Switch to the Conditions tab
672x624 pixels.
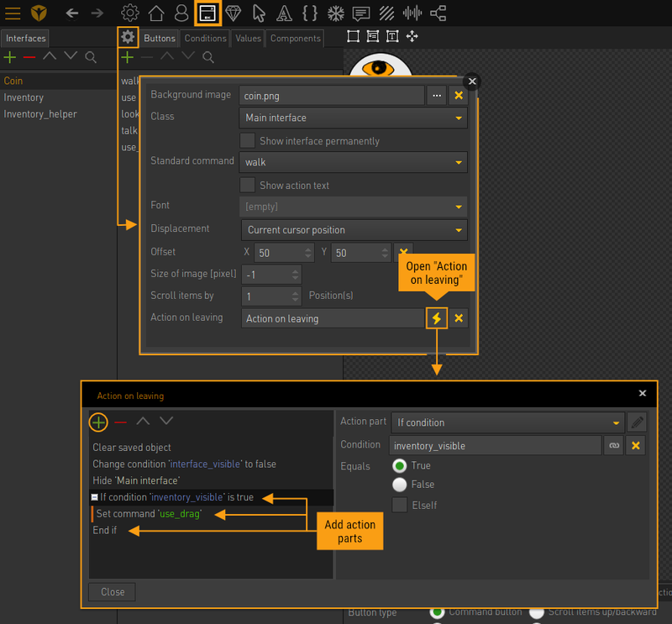click(205, 38)
